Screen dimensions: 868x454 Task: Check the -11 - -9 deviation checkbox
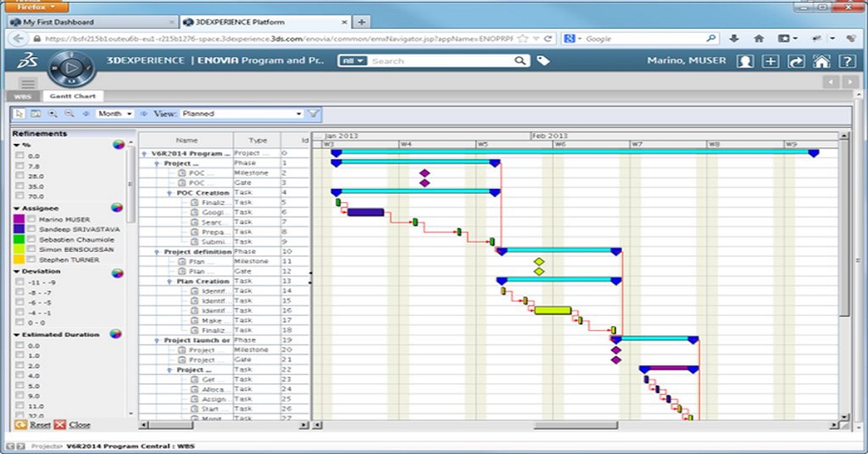point(20,282)
